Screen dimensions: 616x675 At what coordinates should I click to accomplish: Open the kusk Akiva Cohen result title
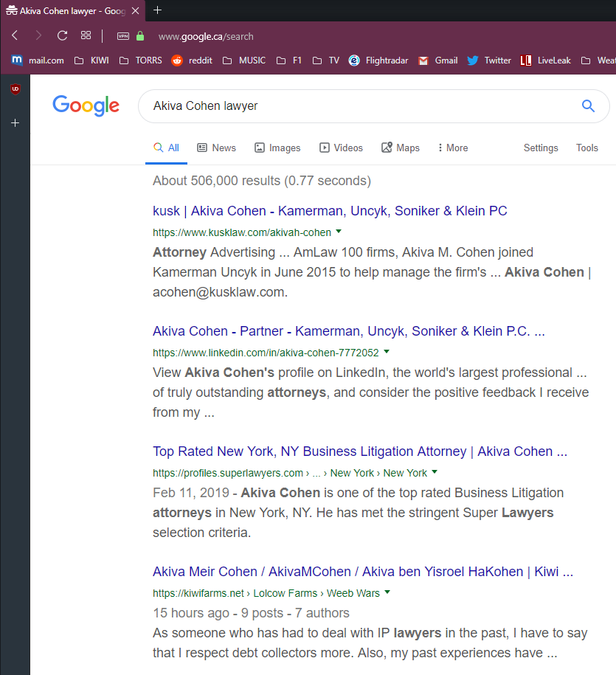(330, 211)
